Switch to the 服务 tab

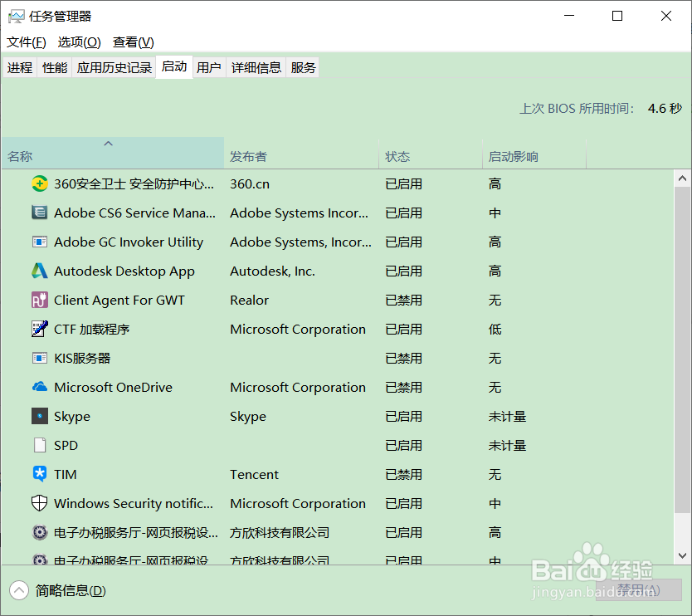(303, 67)
